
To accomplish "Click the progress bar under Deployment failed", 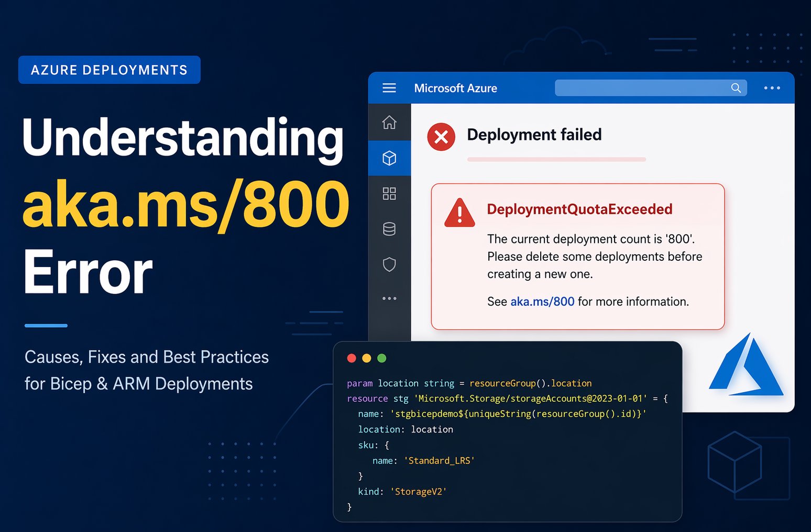I will [556, 159].
